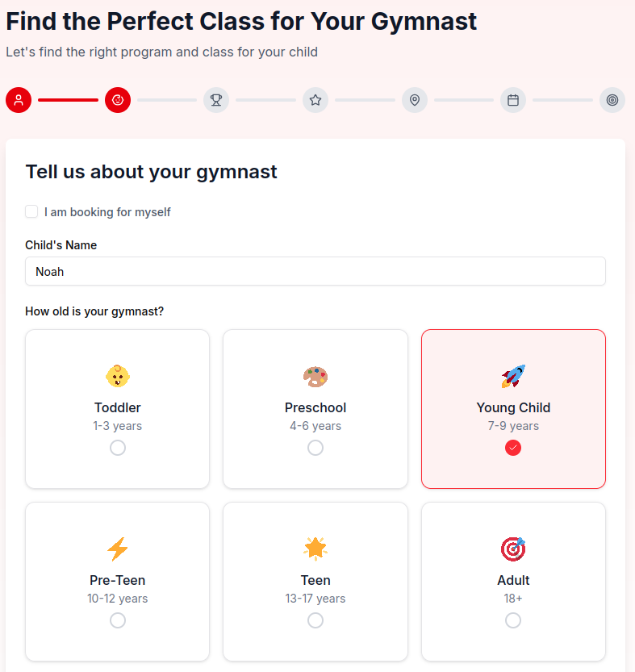Click the palette icon on the Preschool card
This screenshot has width=635, height=672.
315,375
